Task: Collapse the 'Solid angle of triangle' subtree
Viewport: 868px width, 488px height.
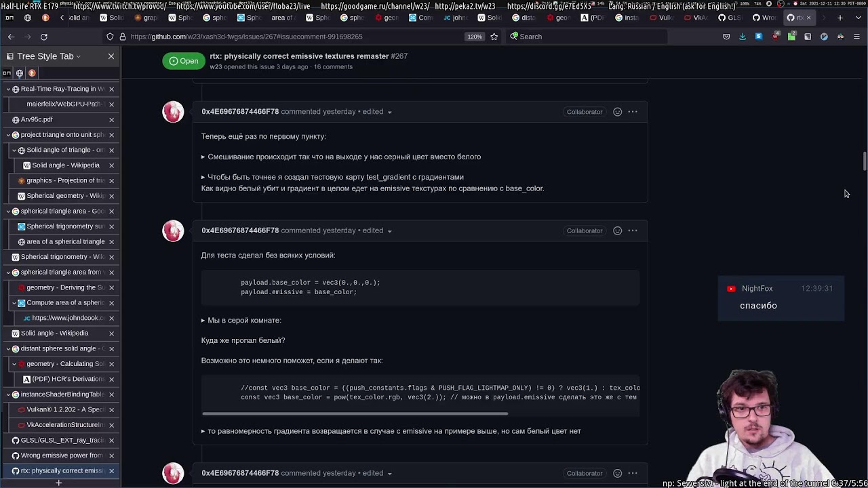Action: click(x=14, y=150)
